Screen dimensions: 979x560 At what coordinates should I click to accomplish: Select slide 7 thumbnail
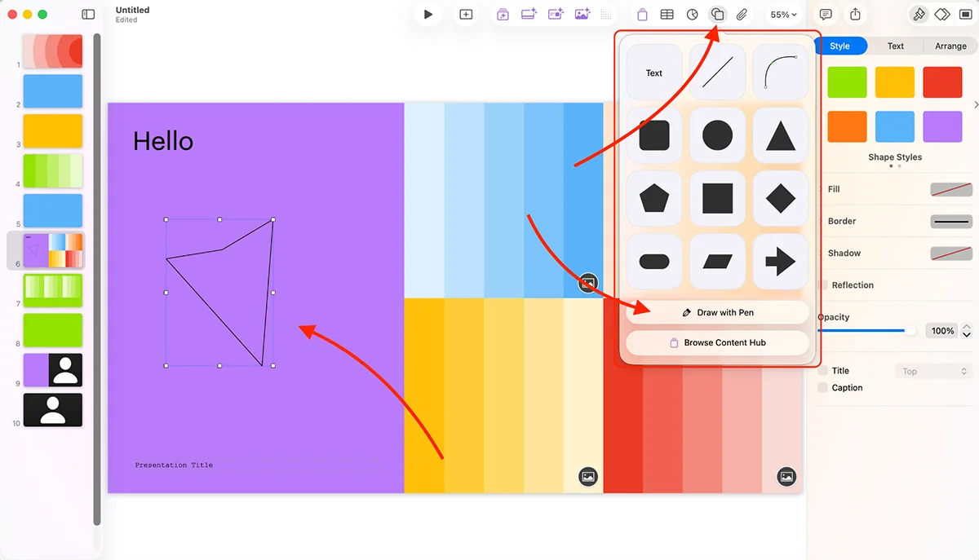coord(53,290)
